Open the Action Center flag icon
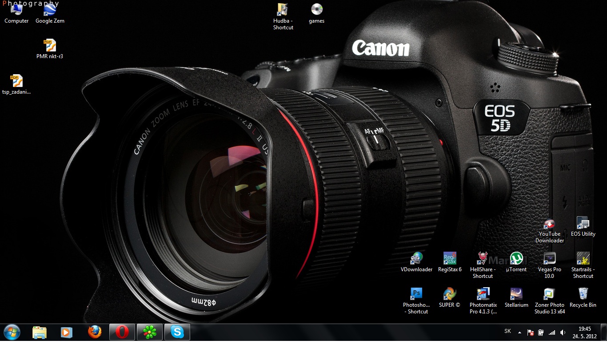This screenshot has height=364, width=607. [531, 332]
